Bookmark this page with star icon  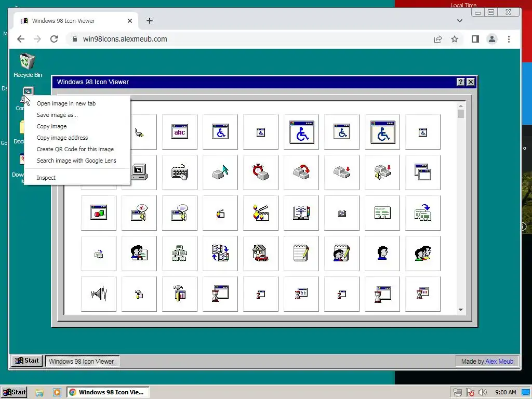(x=455, y=39)
